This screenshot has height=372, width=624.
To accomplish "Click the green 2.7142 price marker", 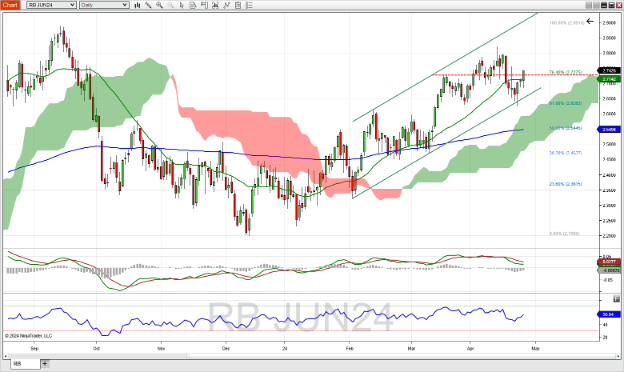I will (609, 79).
